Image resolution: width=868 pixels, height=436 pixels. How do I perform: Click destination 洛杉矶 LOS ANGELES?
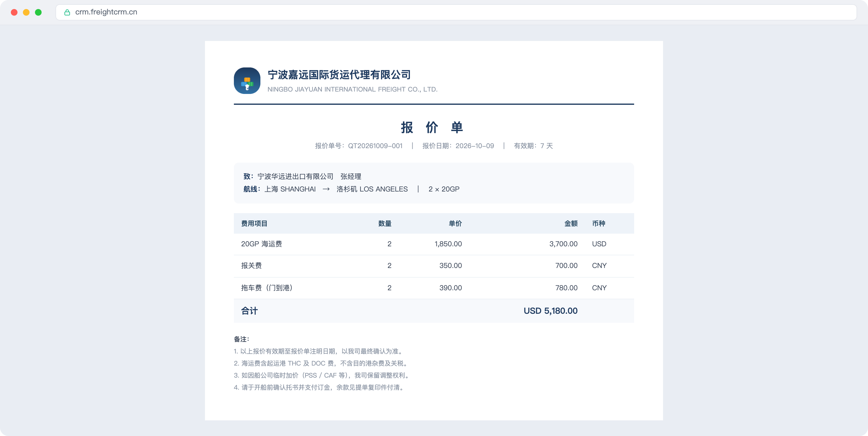(372, 189)
